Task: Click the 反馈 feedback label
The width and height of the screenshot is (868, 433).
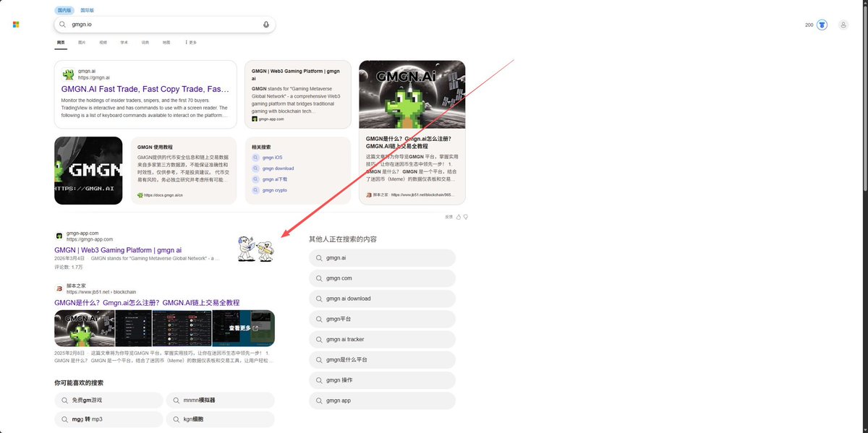Action: click(448, 216)
